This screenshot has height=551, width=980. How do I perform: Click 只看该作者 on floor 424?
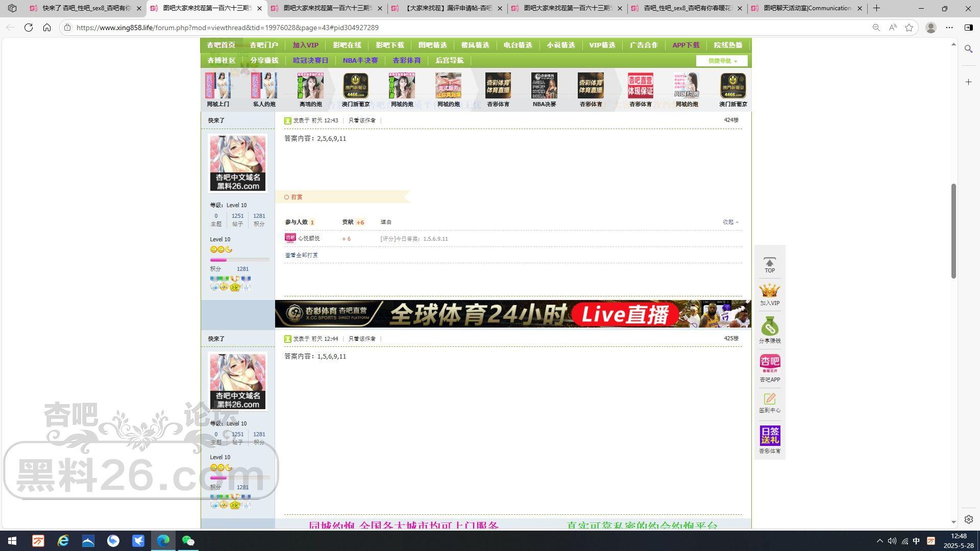point(362,120)
